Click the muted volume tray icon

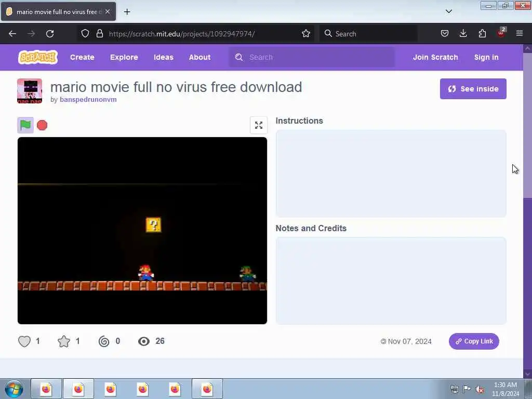480,389
